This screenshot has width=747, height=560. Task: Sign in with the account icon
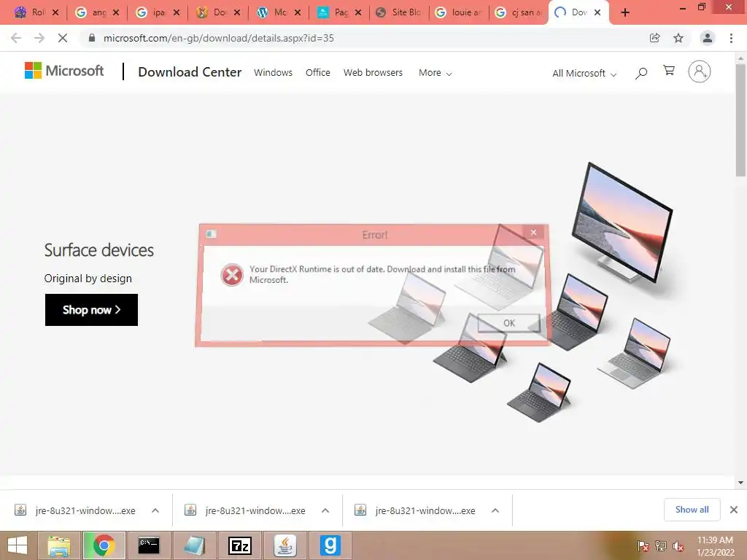700,72
